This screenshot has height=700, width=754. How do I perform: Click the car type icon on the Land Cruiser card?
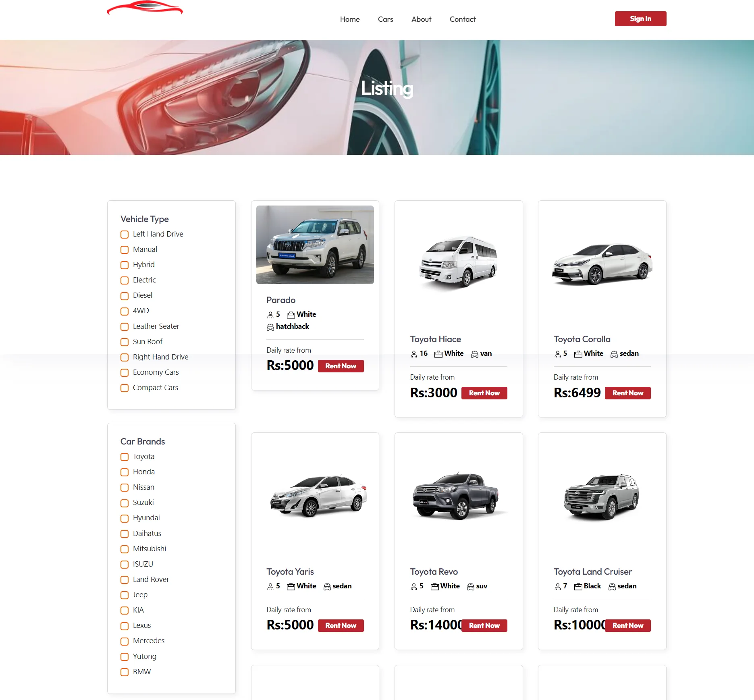click(x=612, y=587)
